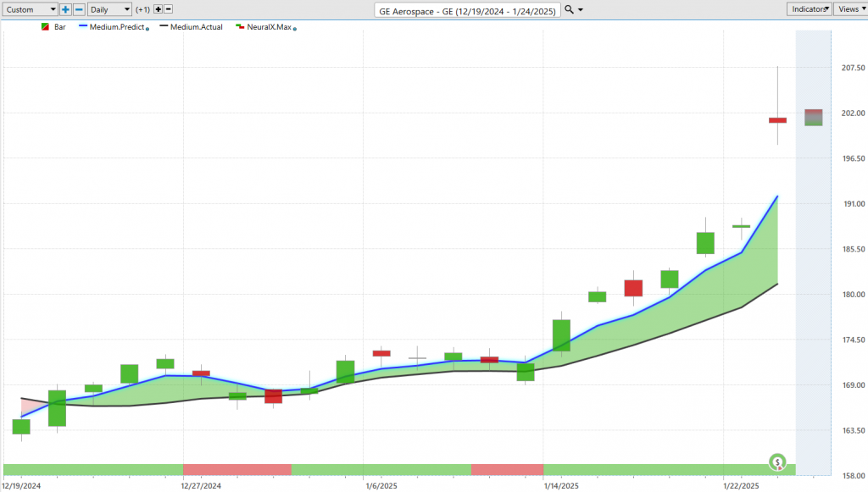This screenshot has width=868, height=492.
Task: Click the green dollar sign marker icon
Action: click(777, 462)
